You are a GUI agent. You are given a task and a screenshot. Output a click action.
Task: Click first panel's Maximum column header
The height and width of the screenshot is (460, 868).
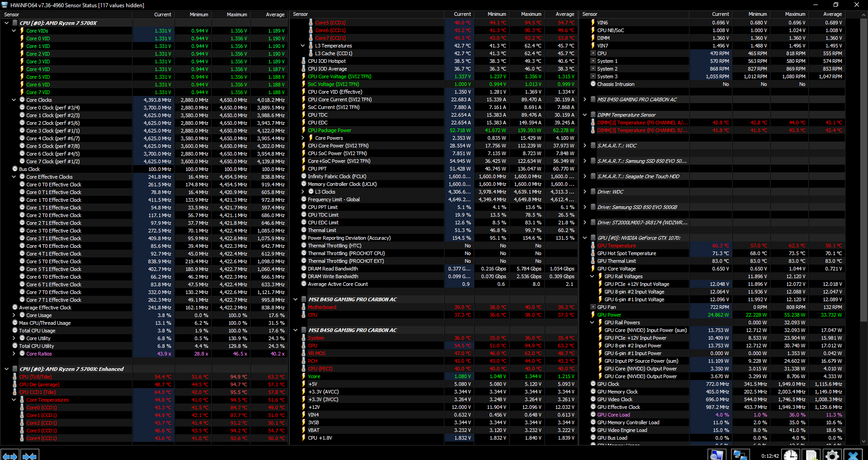[x=231, y=14]
